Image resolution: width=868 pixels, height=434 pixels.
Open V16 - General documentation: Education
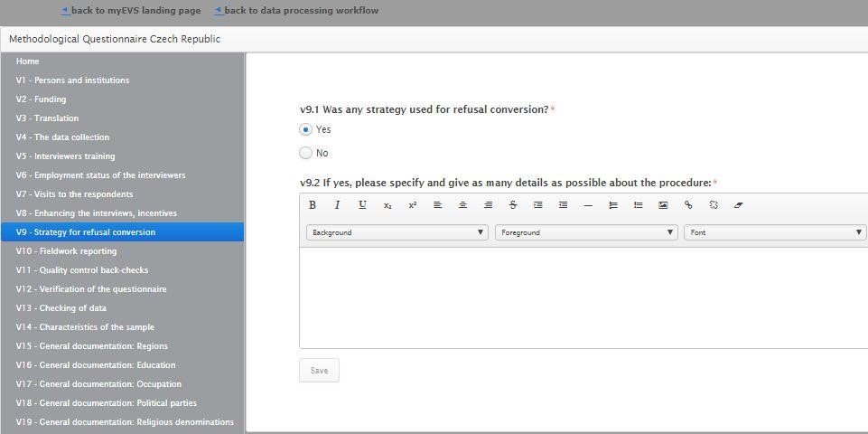click(x=122, y=364)
